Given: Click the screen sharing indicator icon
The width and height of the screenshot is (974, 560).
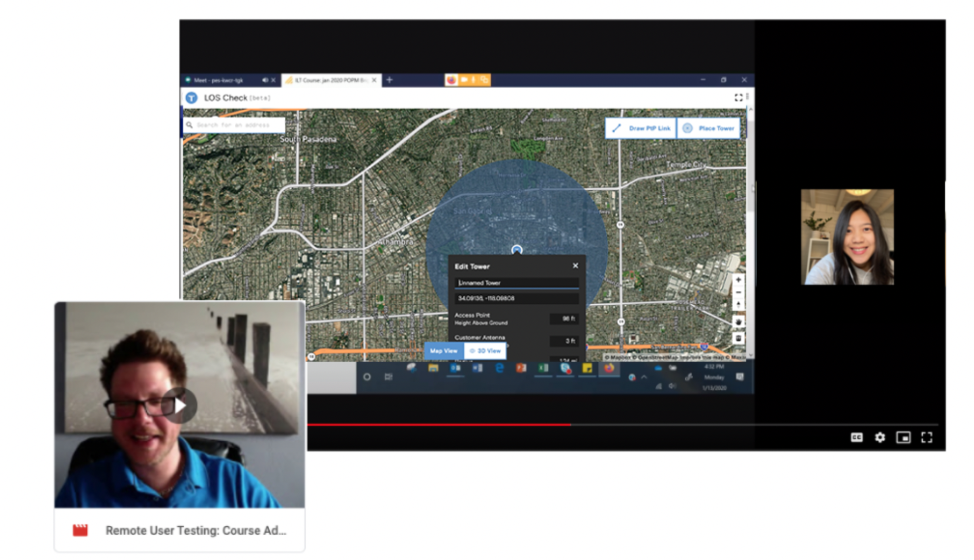Looking at the screenshot, I should (x=484, y=80).
